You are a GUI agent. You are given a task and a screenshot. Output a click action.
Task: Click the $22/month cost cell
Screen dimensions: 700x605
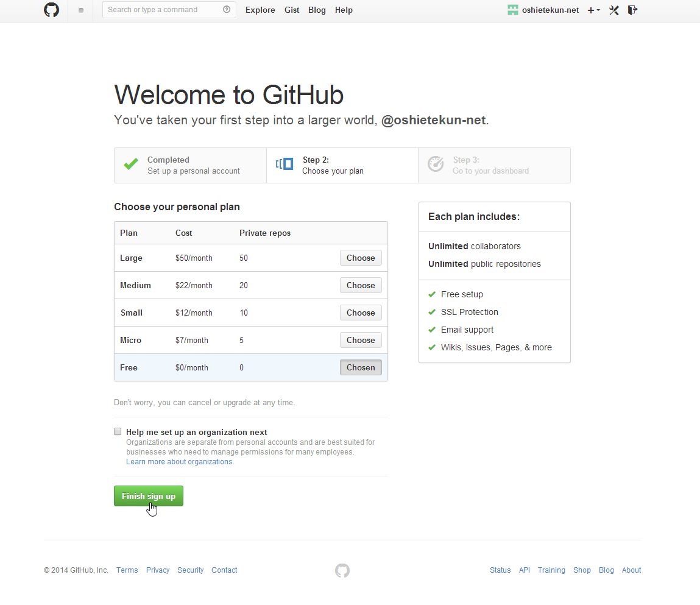194,285
